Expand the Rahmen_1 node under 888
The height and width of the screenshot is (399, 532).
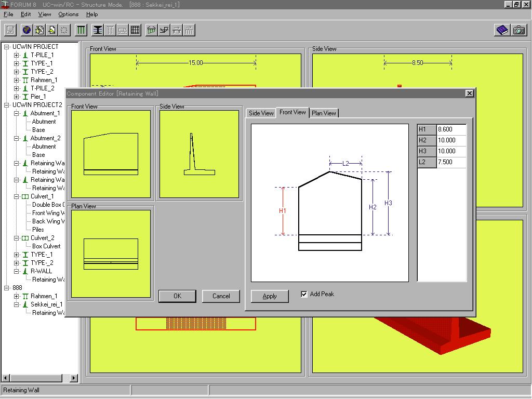(x=17, y=296)
